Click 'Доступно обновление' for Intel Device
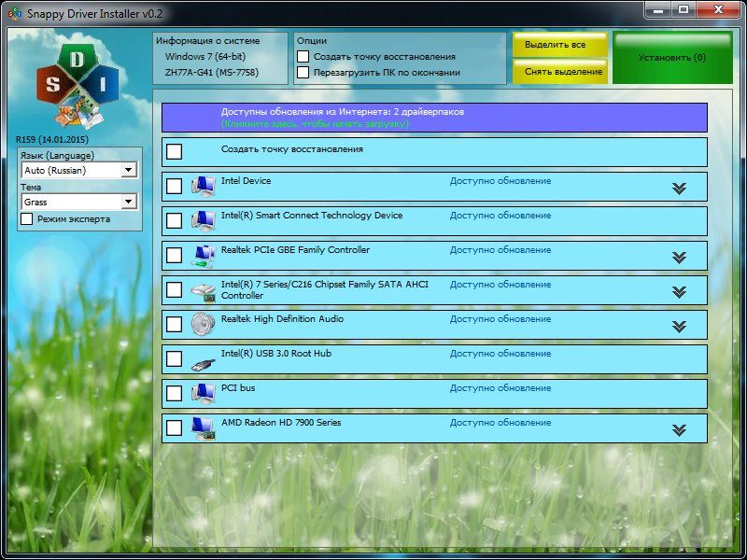Image resolution: width=747 pixels, height=560 pixels. [500, 181]
